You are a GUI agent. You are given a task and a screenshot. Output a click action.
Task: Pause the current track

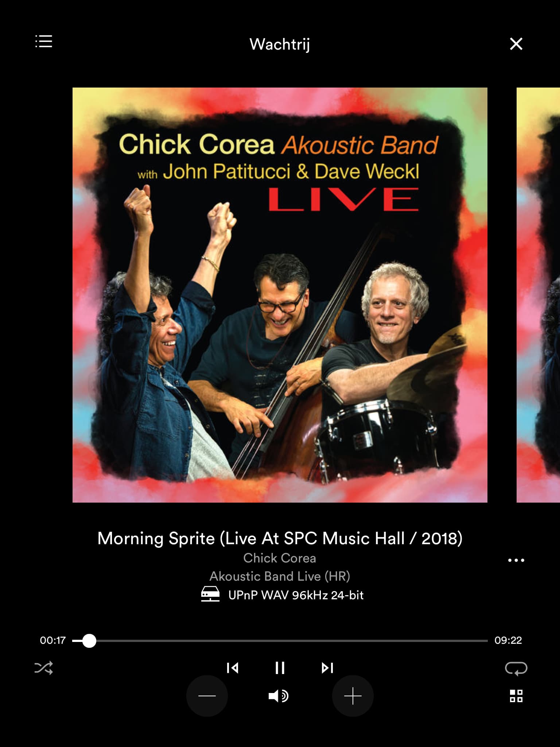(280, 668)
